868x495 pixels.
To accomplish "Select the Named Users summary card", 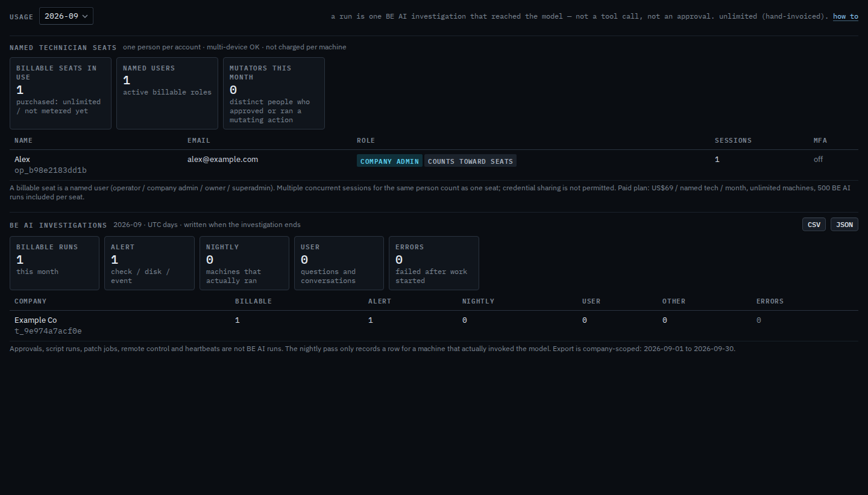I will pyautogui.click(x=167, y=93).
